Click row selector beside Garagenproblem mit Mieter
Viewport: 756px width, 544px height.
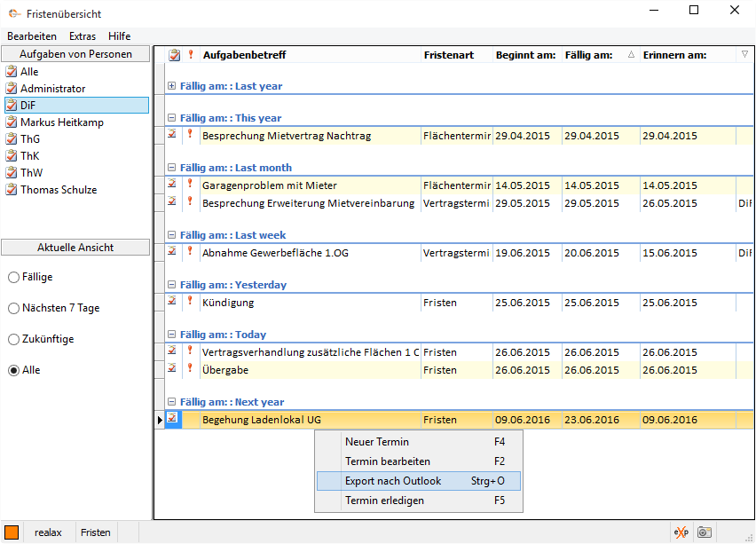(160, 185)
